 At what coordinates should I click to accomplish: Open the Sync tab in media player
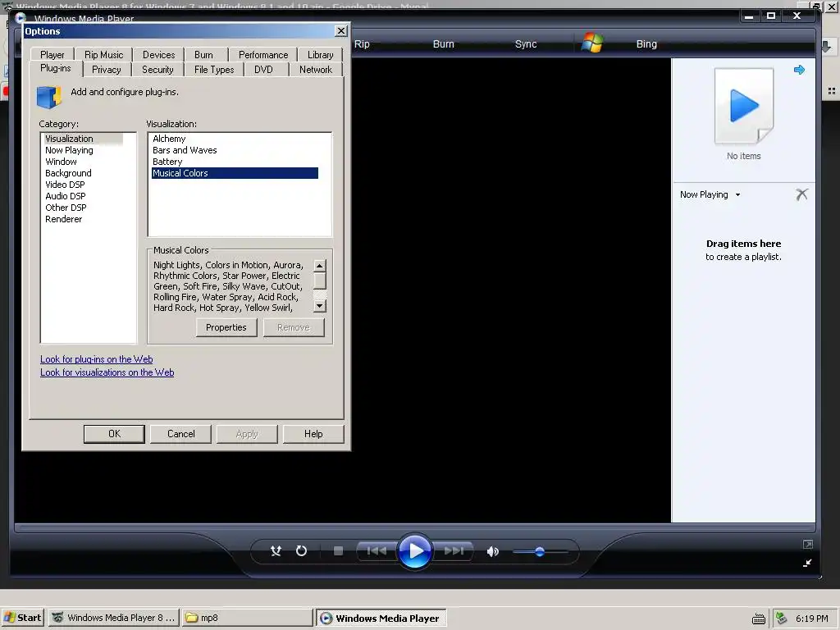(526, 44)
